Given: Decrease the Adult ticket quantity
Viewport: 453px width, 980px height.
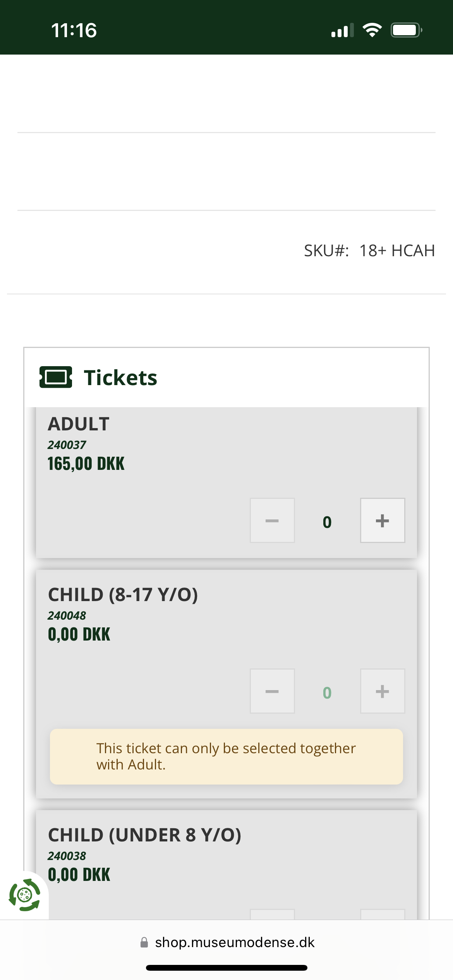Looking at the screenshot, I should 272,521.
